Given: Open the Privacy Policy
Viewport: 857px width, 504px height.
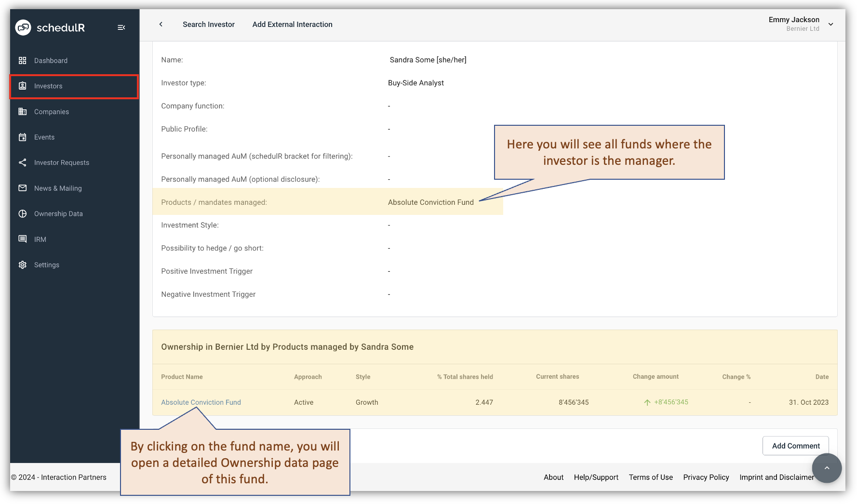Looking at the screenshot, I should (706, 477).
